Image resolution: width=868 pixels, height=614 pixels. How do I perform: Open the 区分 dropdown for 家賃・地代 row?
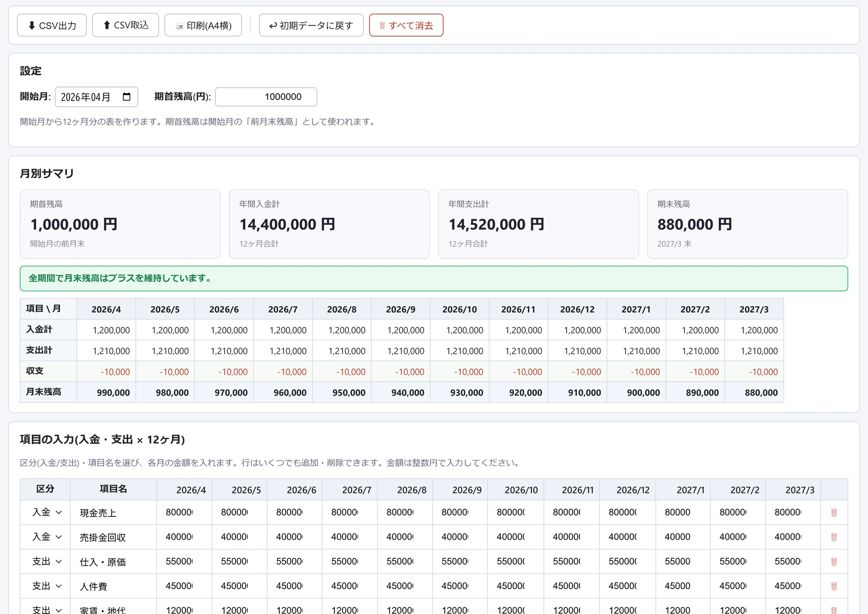coord(46,609)
